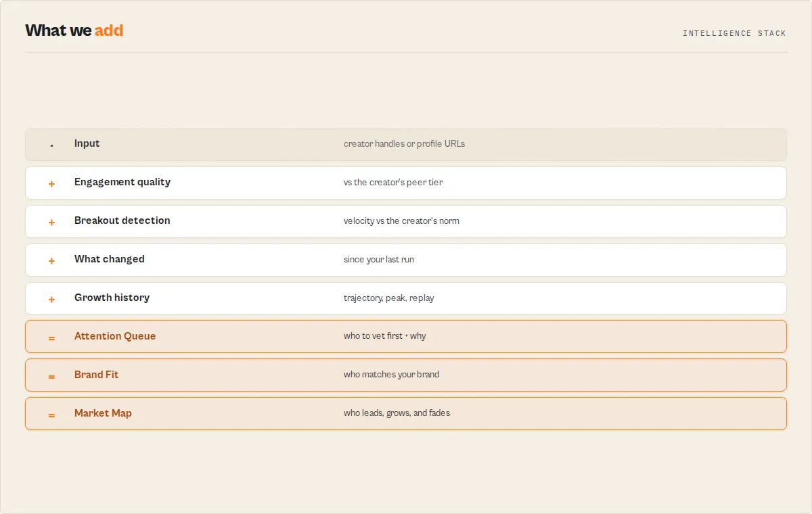Click the 'What we add' heading

pyautogui.click(x=74, y=30)
